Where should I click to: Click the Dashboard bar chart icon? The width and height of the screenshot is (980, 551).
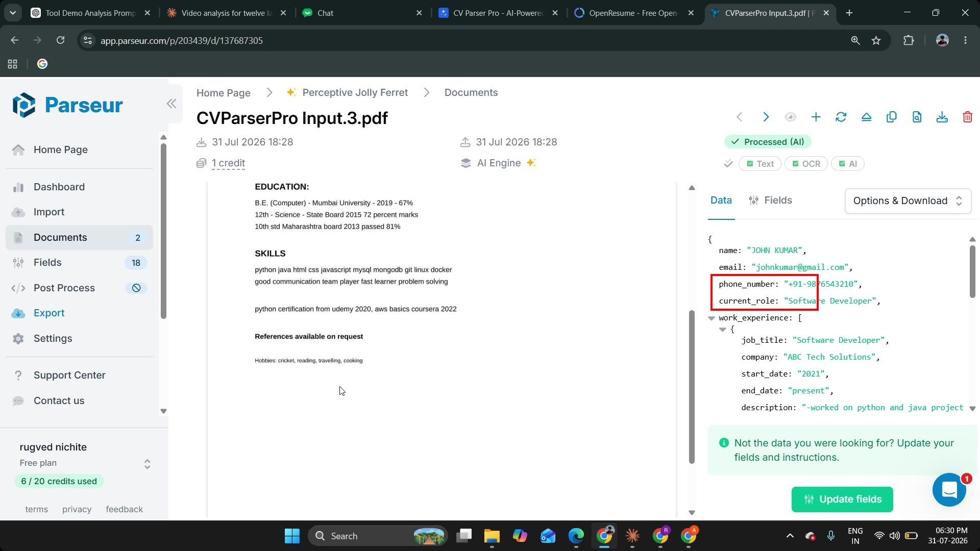pos(18,187)
